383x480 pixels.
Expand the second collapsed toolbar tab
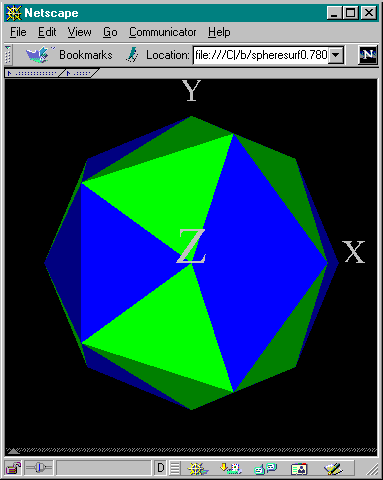coord(81,73)
